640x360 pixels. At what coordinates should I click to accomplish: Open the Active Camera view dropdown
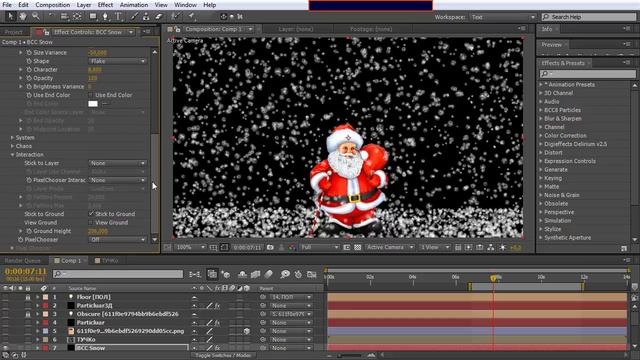pos(390,247)
